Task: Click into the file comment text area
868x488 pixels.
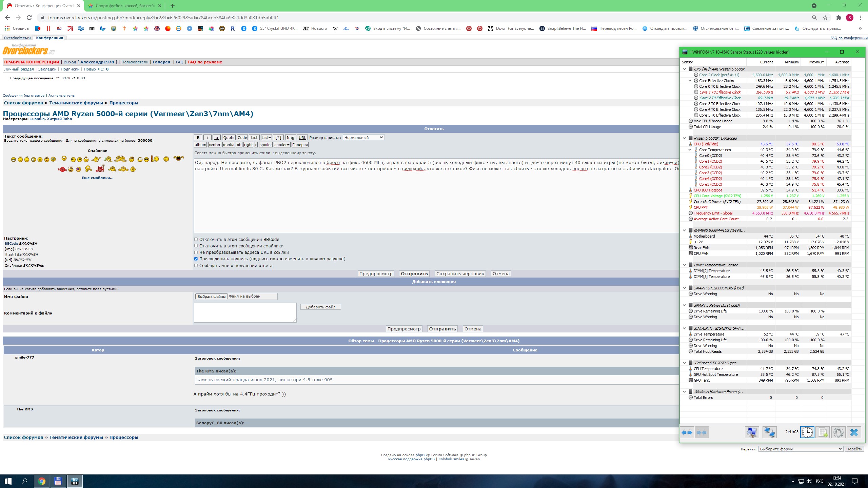Action: pos(245,312)
